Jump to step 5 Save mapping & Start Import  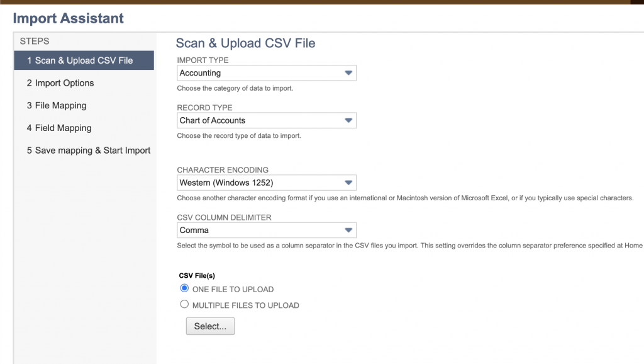click(89, 151)
